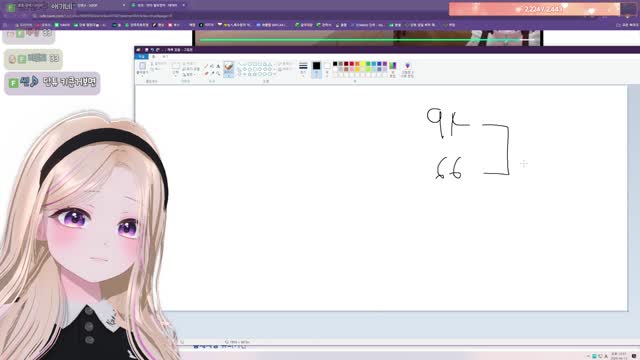The image size is (640, 360).
Task: Open the Brushes dropdown arrow
Action: pyautogui.click(x=229, y=75)
